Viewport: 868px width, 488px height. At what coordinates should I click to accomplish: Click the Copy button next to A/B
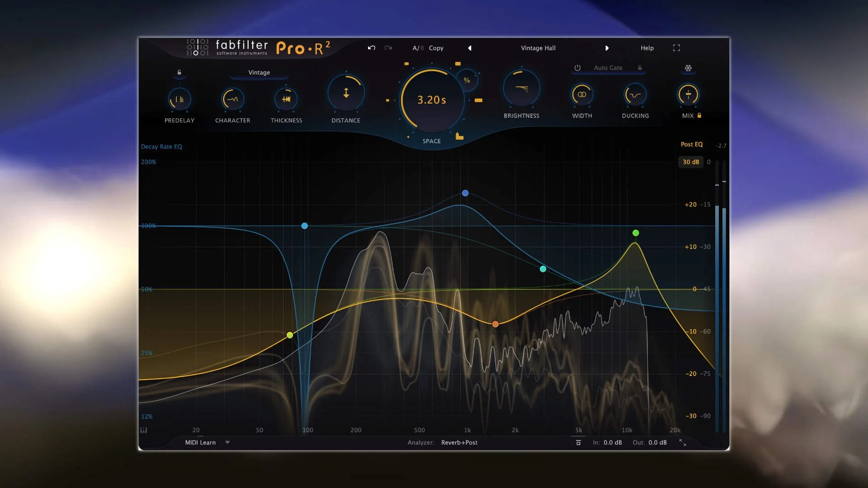(x=435, y=48)
